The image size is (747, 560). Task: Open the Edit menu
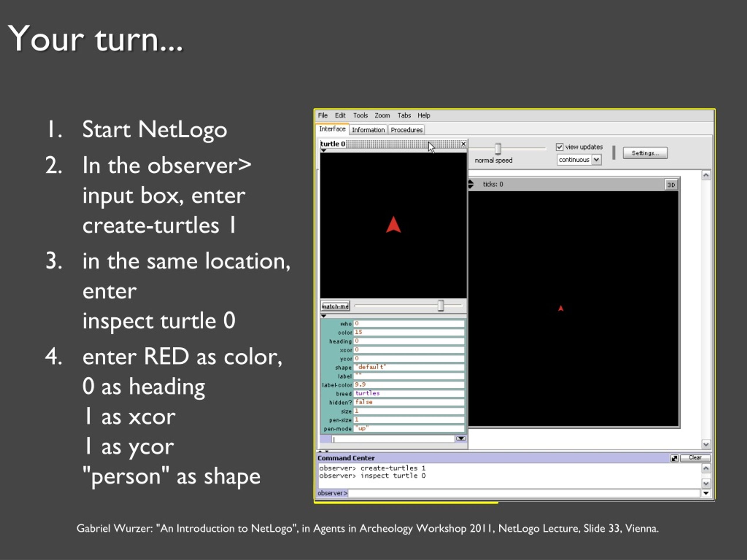tap(340, 116)
